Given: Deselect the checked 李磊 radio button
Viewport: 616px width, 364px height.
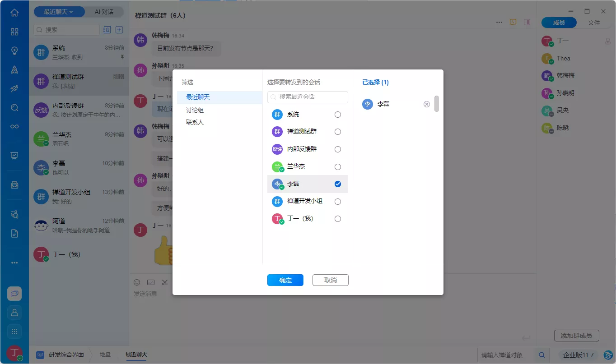Looking at the screenshot, I should coord(337,184).
